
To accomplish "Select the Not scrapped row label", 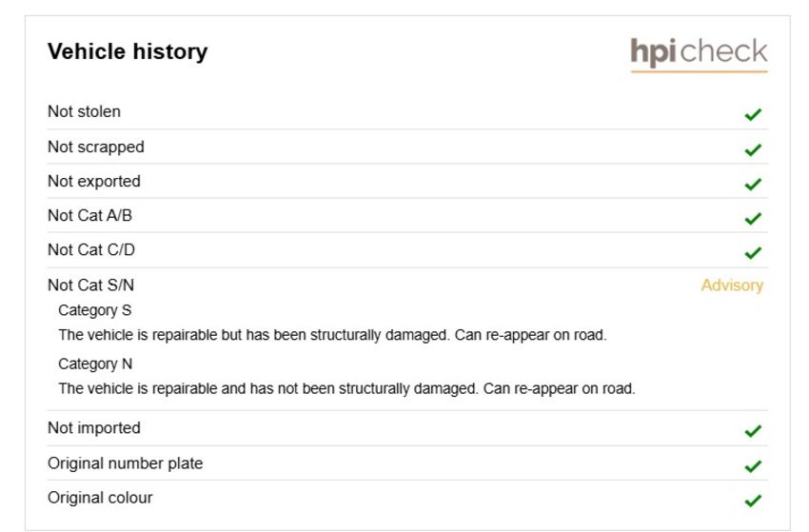I will 96,148.
